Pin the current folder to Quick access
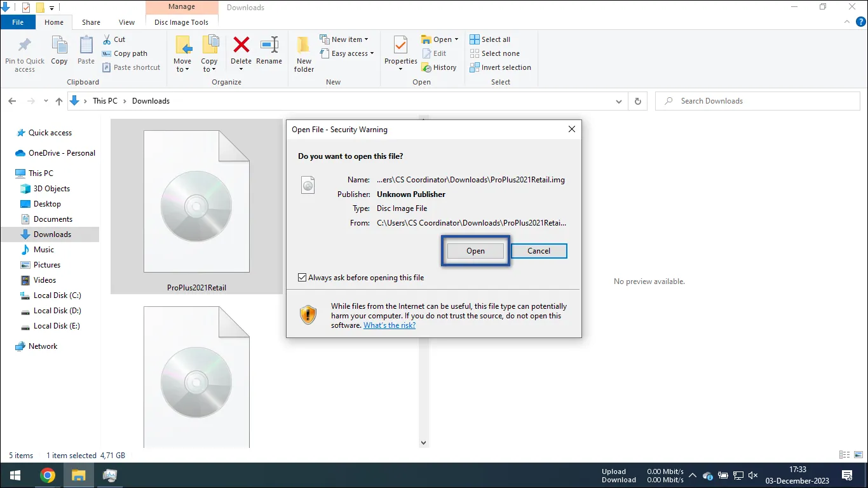 pos(24,53)
